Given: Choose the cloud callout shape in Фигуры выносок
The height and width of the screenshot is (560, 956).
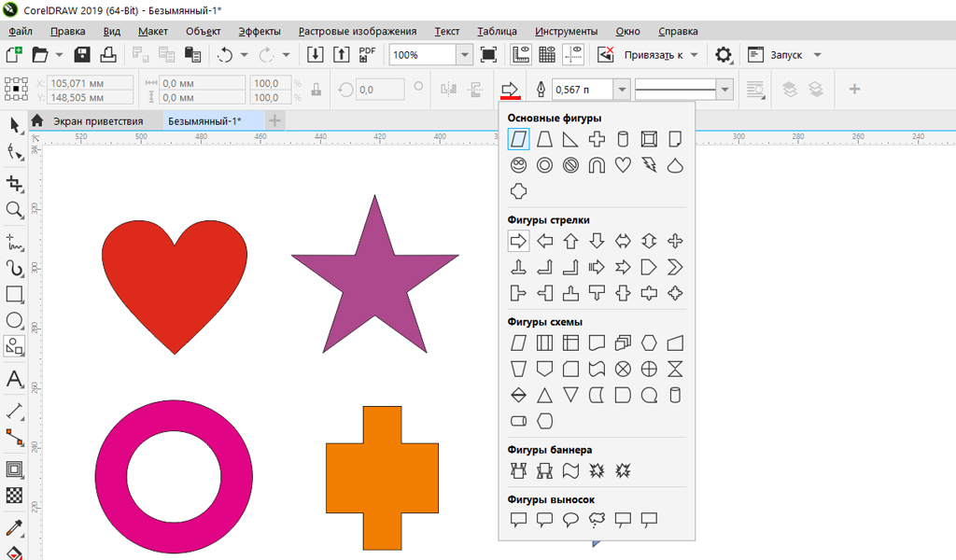Looking at the screenshot, I should click(x=597, y=519).
